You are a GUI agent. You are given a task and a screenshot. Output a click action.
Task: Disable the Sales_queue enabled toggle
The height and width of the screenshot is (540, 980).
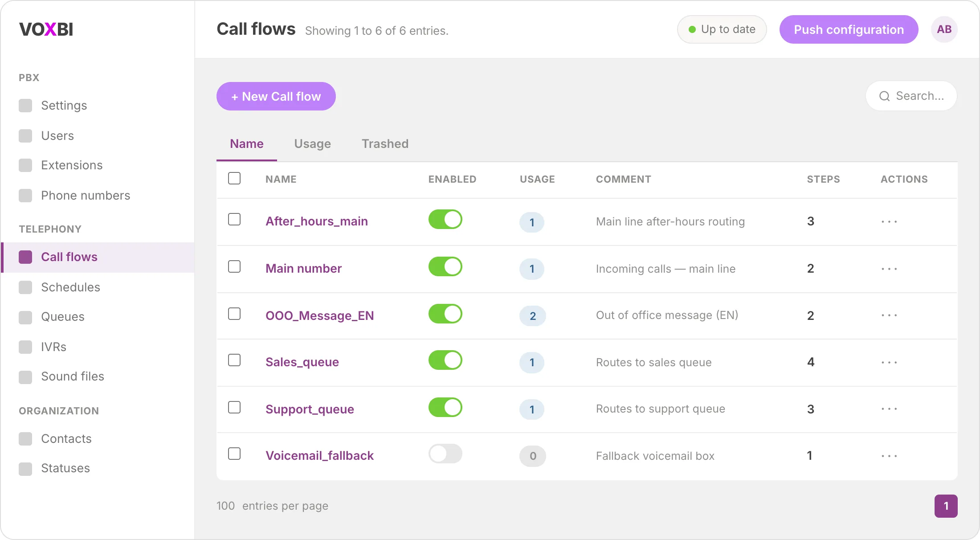[445, 360]
